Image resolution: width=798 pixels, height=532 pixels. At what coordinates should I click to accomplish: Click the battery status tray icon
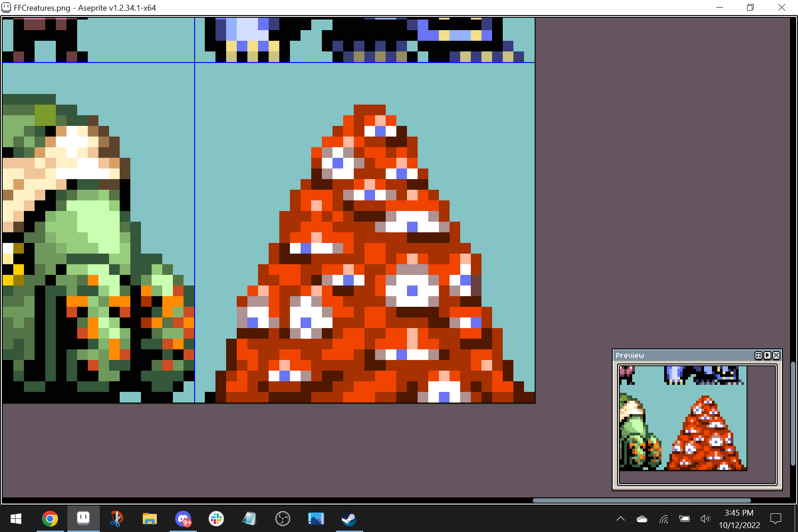click(x=684, y=519)
